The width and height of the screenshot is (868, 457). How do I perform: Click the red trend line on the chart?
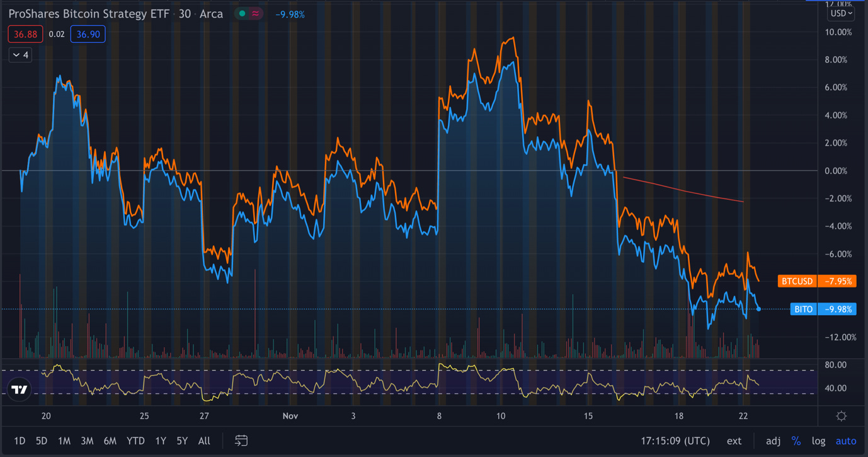point(683,190)
